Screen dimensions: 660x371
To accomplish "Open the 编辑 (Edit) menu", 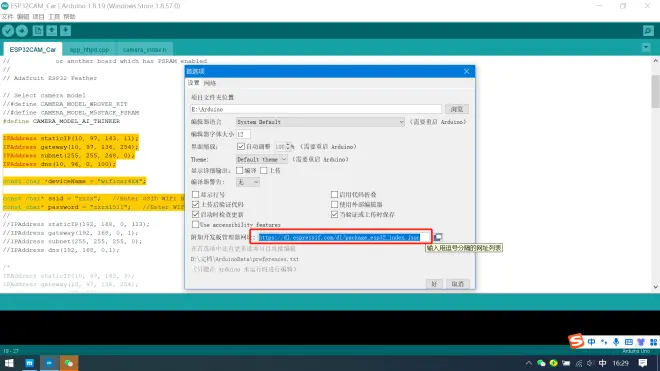I will (23, 17).
